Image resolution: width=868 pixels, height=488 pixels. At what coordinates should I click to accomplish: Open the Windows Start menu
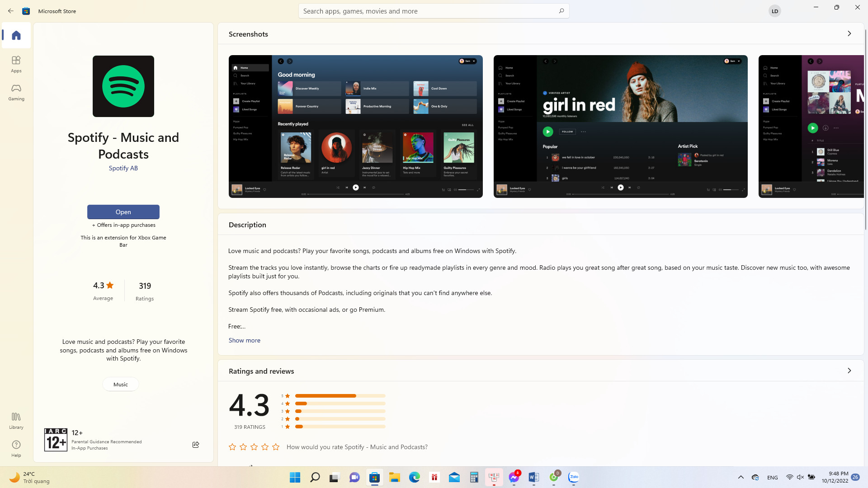click(x=295, y=477)
